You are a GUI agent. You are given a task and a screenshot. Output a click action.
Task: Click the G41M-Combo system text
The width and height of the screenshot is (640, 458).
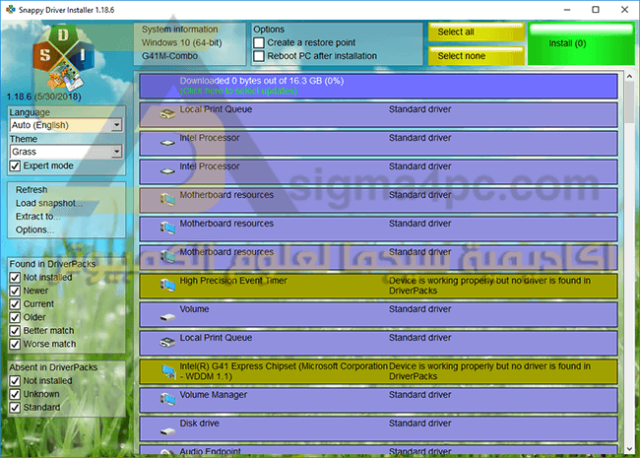click(x=170, y=56)
